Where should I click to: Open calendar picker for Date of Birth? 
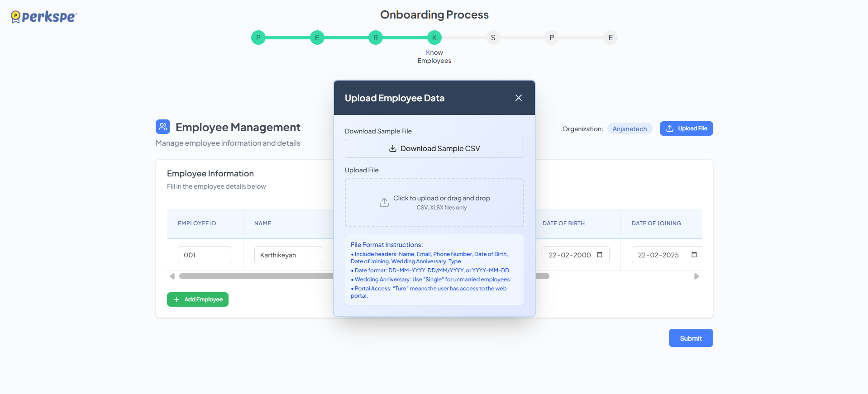(600, 255)
